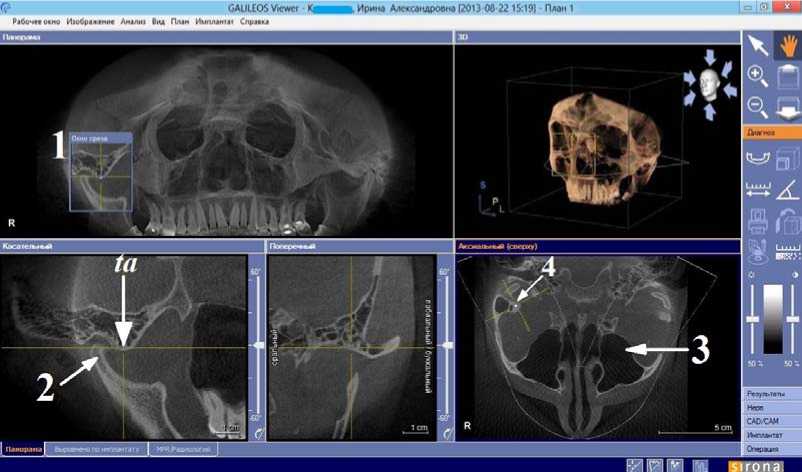Click first status bar icon at bottom right
Viewport: 802px width, 472px height.
[635, 465]
